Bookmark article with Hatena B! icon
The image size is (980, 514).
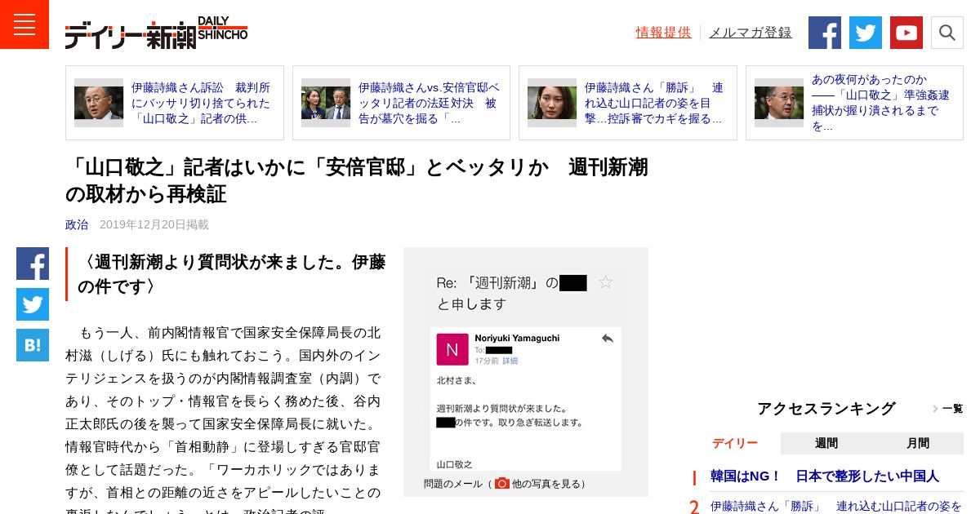tap(33, 345)
